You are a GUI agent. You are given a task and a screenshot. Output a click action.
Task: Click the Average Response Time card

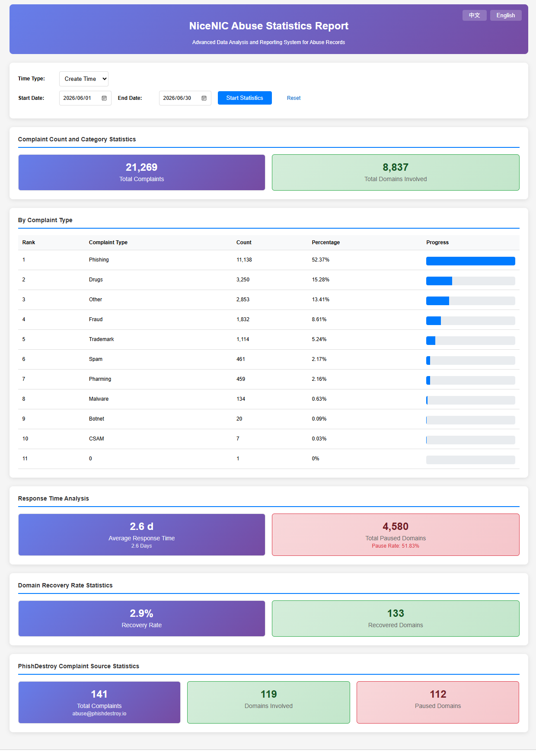[142, 535]
